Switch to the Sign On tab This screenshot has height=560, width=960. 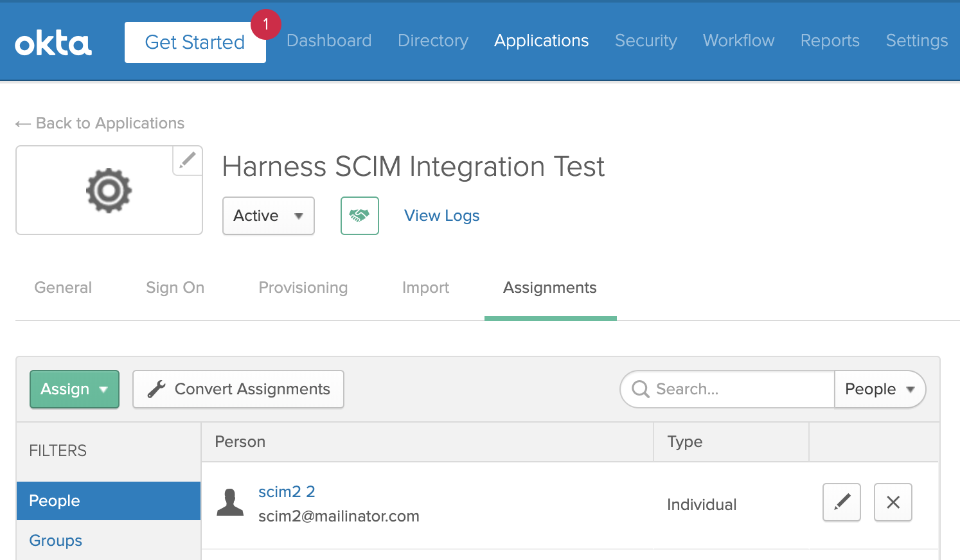coord(175,288)
